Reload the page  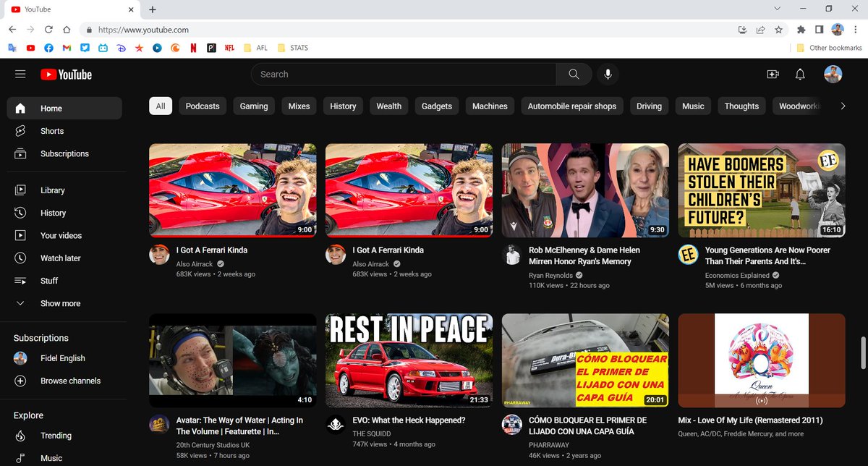tap(48, 30)
